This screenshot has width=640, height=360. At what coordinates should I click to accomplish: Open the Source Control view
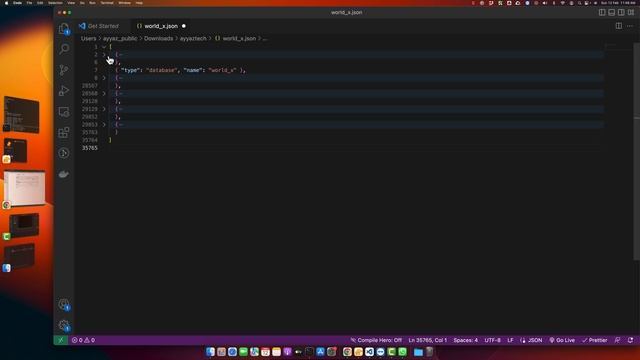64,70
